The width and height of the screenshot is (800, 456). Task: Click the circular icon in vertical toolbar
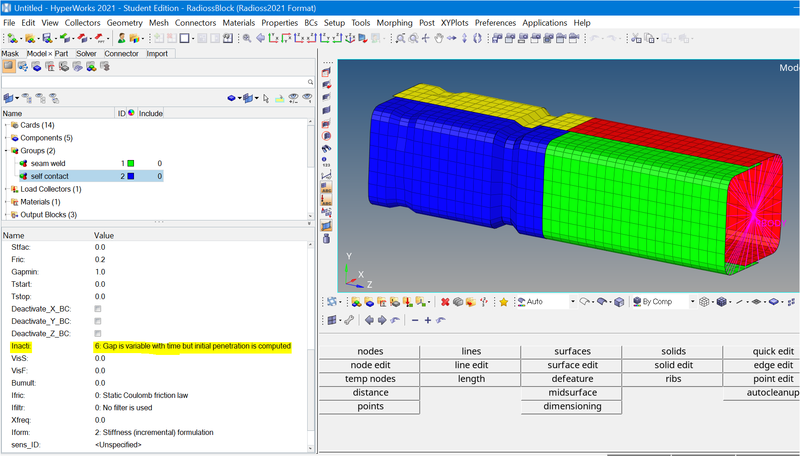327,136
